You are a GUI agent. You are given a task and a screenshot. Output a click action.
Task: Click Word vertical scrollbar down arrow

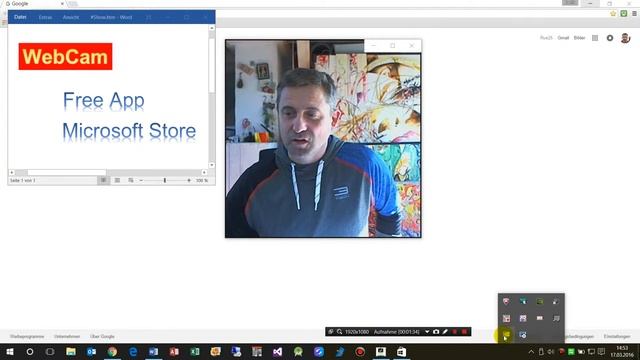tap(211, 165)
